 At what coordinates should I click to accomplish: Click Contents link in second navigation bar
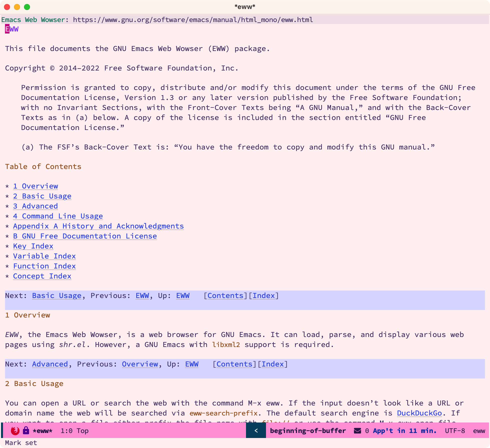pyautogui.click(x=234, y=364)
